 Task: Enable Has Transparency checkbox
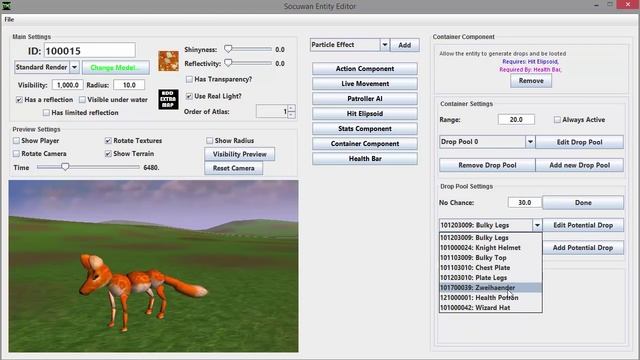tap(189, 79)
